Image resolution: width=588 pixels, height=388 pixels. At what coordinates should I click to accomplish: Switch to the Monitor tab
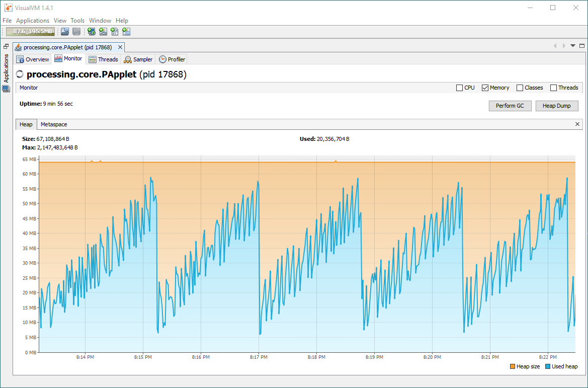coord(68,58)
